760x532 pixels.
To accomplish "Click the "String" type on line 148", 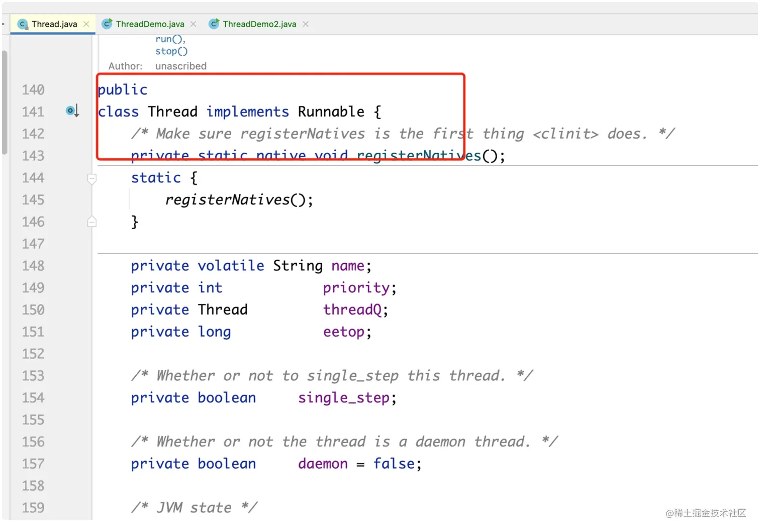I will [298, 266].
